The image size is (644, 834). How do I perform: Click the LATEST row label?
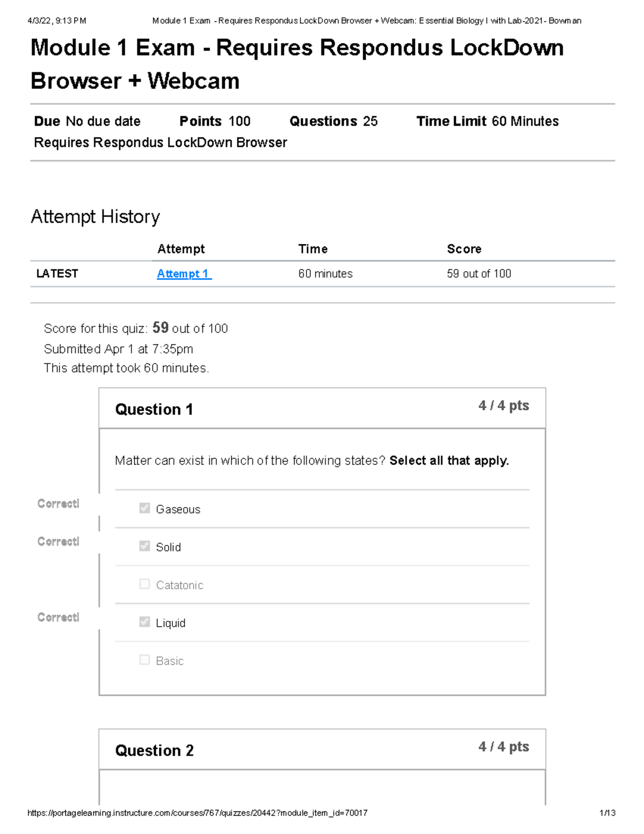[57, 274]
